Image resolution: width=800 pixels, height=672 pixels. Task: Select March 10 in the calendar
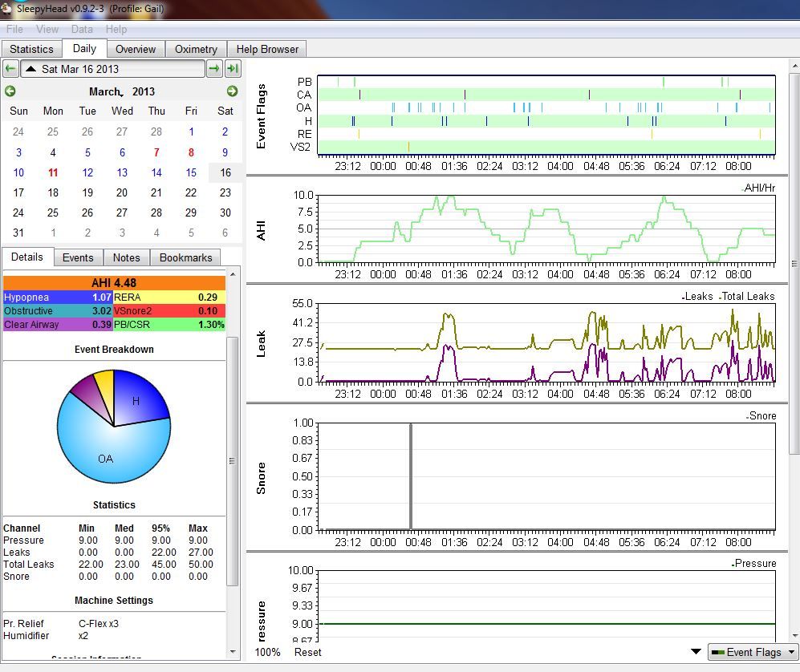(18, 172)
